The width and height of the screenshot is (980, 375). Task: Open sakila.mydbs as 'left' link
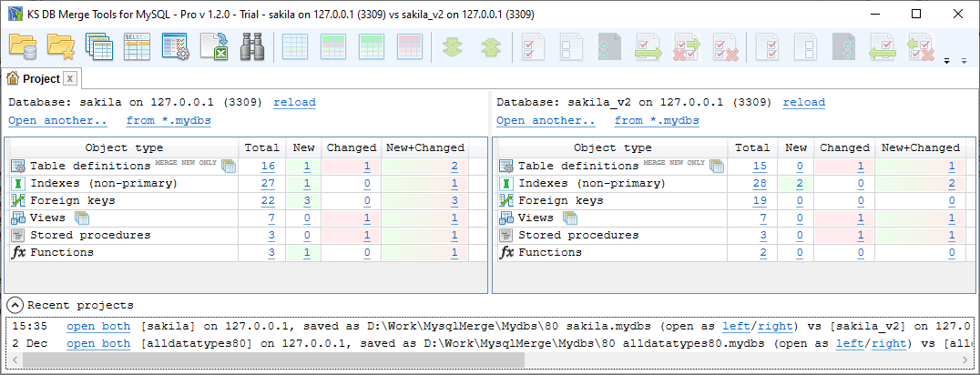(x=738, y=326)
